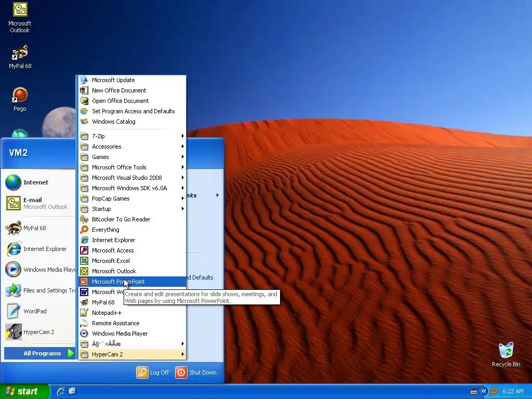This screenshot has width=532, height=399.
Task: Click the Start button
Action: 25,391
